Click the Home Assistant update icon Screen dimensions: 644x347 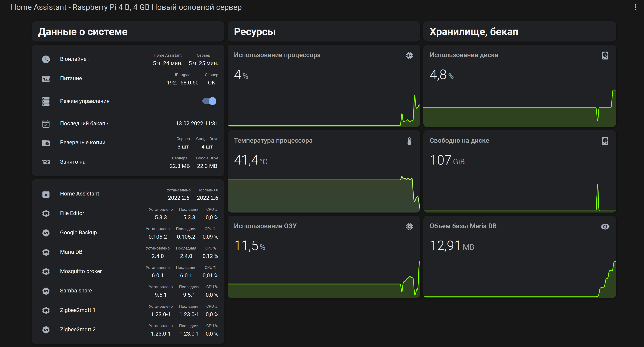(46, 194)
